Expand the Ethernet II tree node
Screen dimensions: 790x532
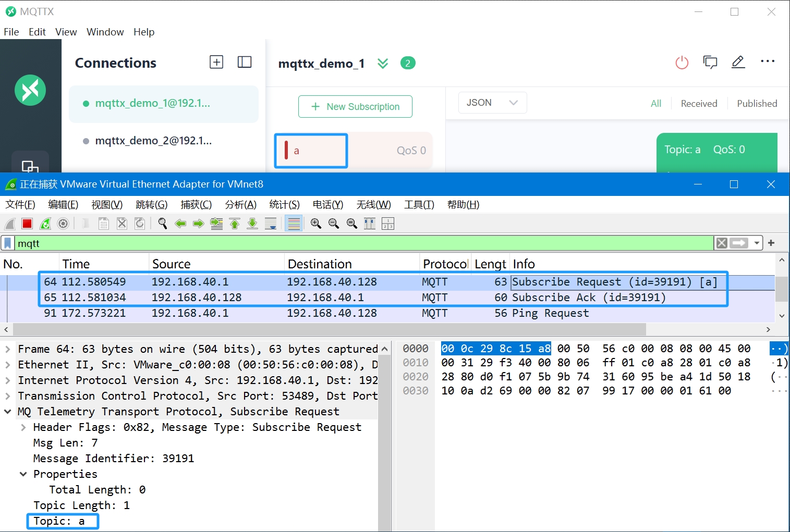coord(8,365)
